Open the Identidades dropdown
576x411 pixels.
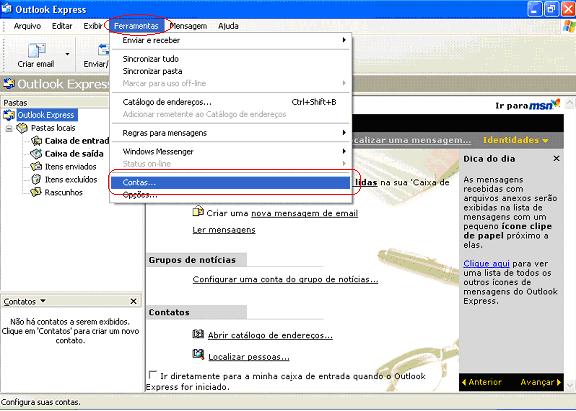(x=516, y=140)
